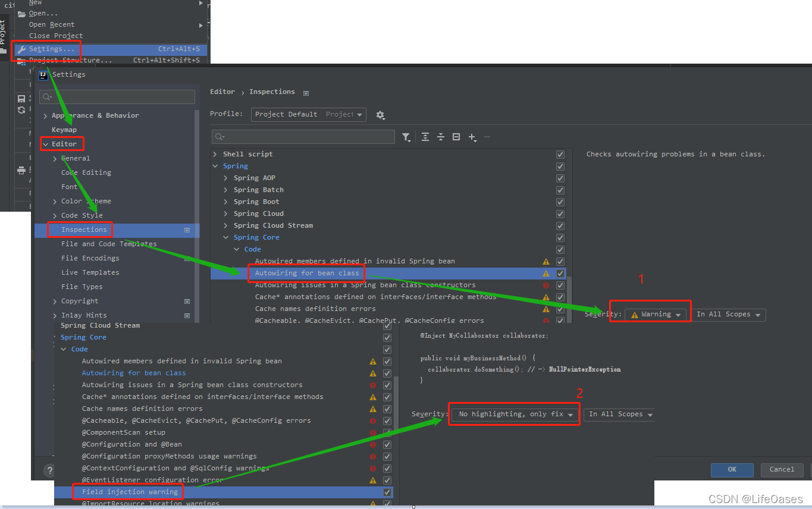
Task: Click the Open folder icon in File menu
Action: (21, 14)
